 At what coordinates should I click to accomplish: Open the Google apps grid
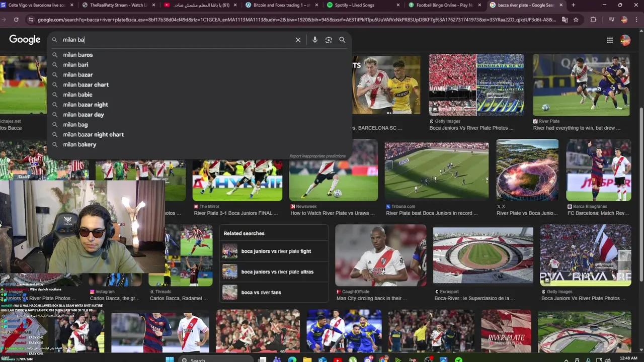(610, 40)
